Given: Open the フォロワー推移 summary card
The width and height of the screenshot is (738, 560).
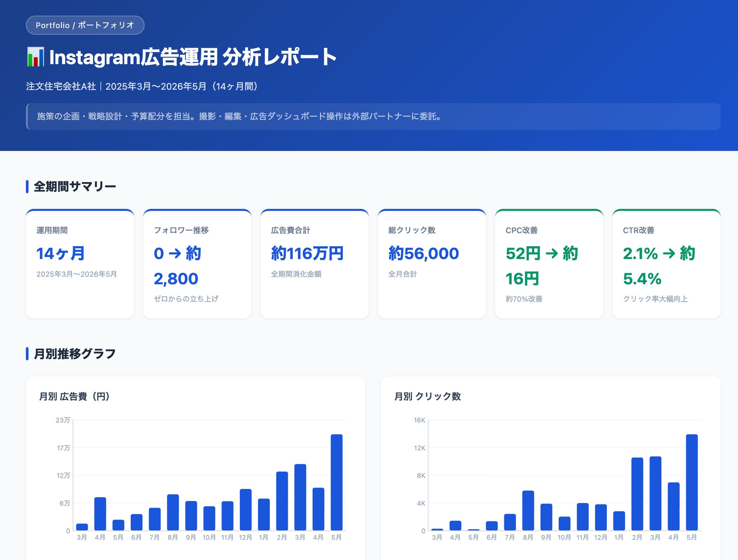Looking at the screenshot, I should (x=197, y=264).
